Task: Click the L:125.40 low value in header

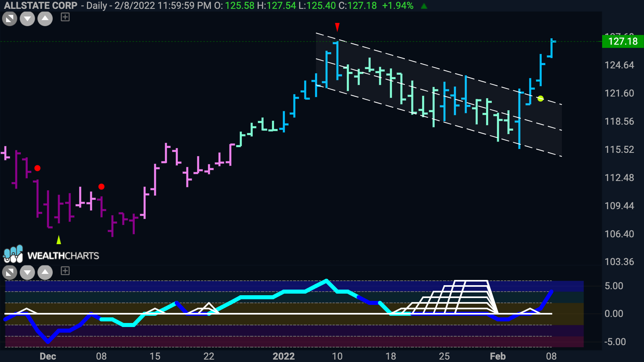Action: 318,6
